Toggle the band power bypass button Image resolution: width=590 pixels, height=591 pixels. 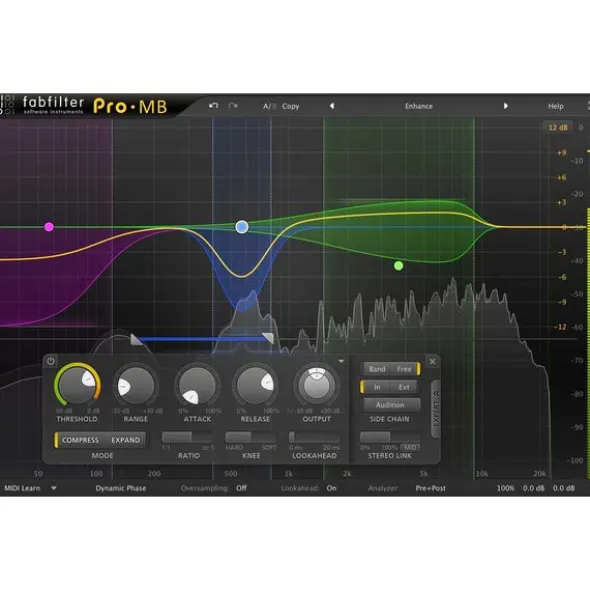[x=51, y=361]
